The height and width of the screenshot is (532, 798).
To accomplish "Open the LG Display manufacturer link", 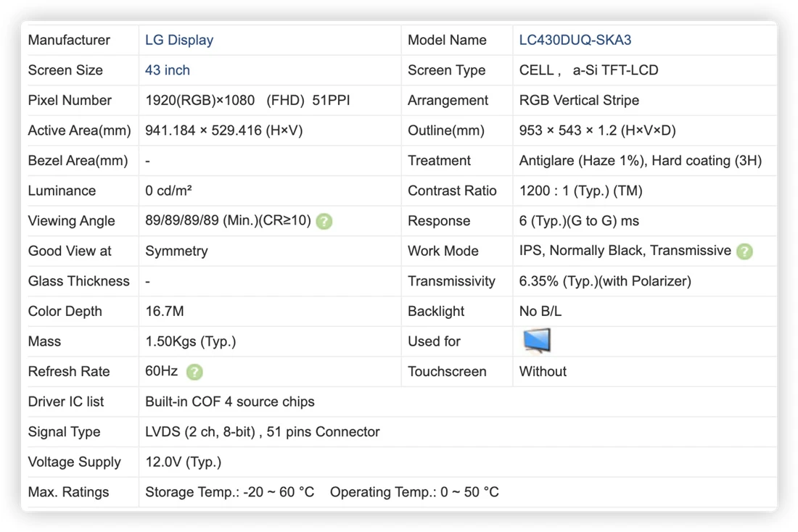I will pos(179,40).
